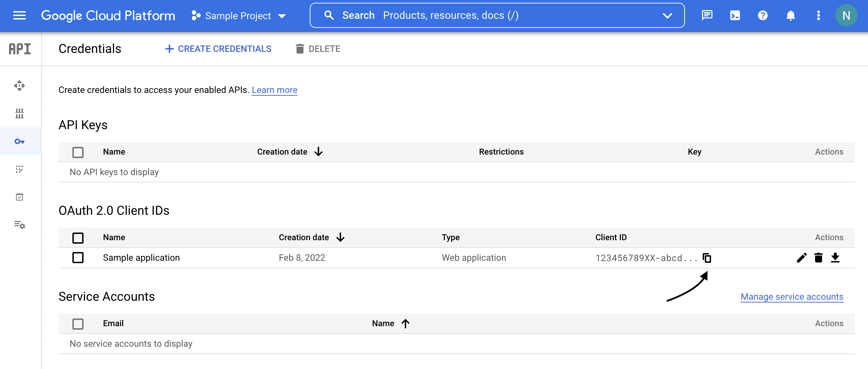Toggle the Service Accounts select-all checkbox
This screenshot has height=369, width=868.
[x=78, y=324]
